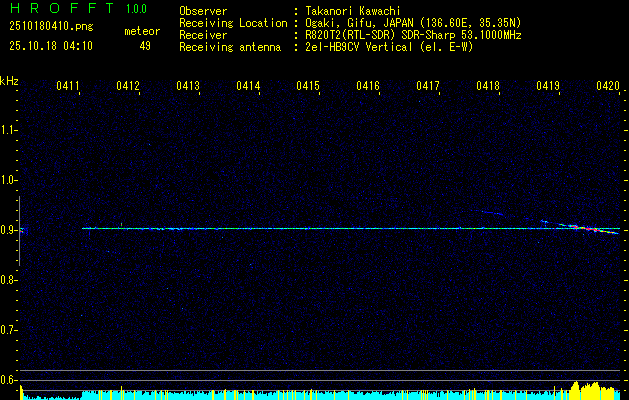Click the 0.8 kHz axis label
The image size is (629, 400).
8,280
